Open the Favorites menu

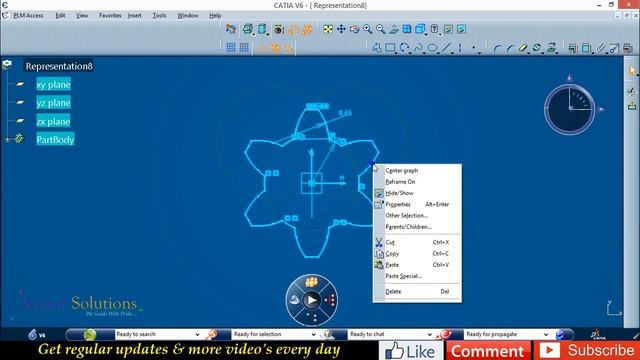(110, 16)
